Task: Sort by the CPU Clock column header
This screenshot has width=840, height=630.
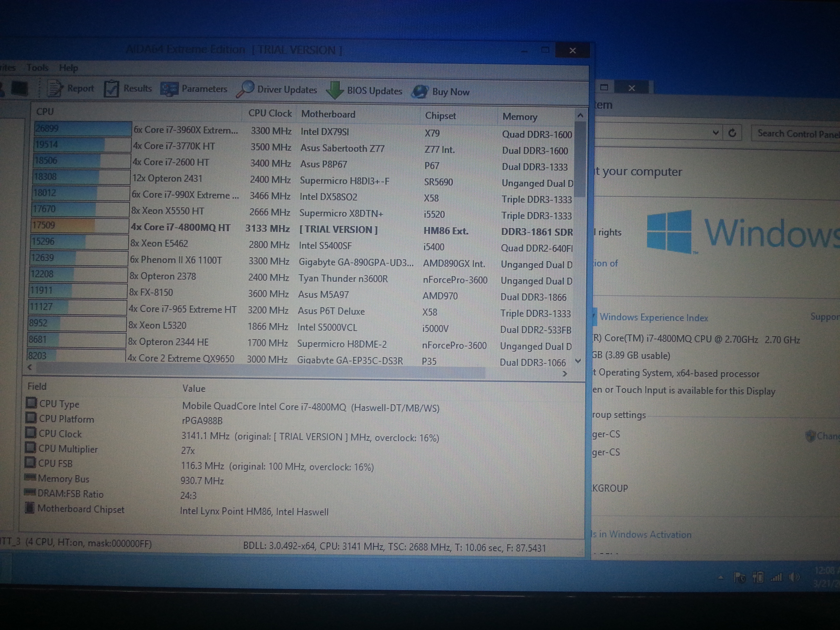Action: click(270, 113)
